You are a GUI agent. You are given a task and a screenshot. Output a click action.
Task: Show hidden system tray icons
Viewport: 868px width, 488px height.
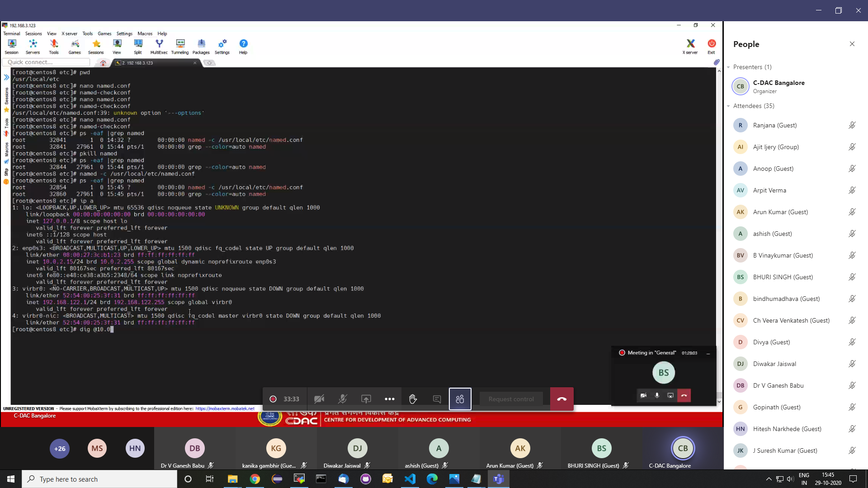(769, 479)
